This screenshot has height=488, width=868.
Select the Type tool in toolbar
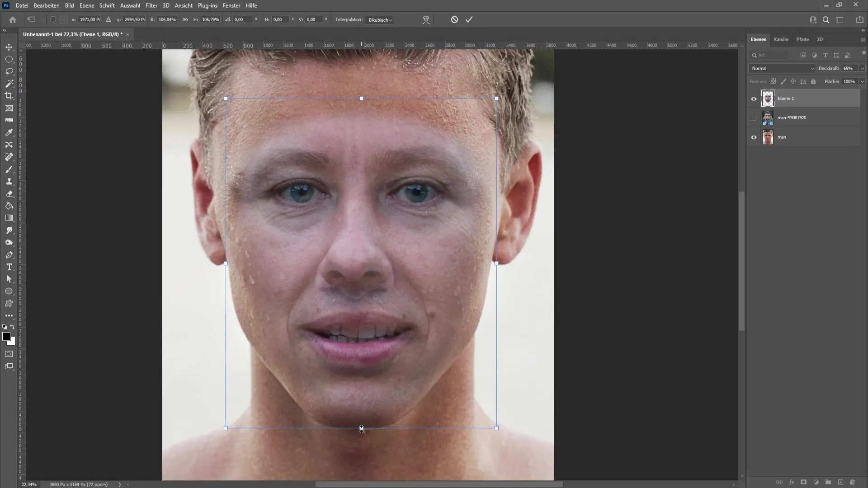point(9,267)
